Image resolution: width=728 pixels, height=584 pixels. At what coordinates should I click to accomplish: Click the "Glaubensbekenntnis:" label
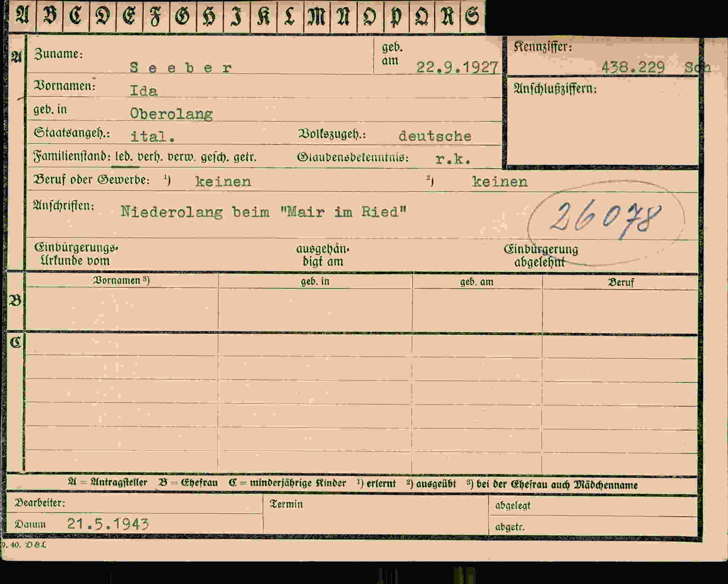(x=353, y=157)
